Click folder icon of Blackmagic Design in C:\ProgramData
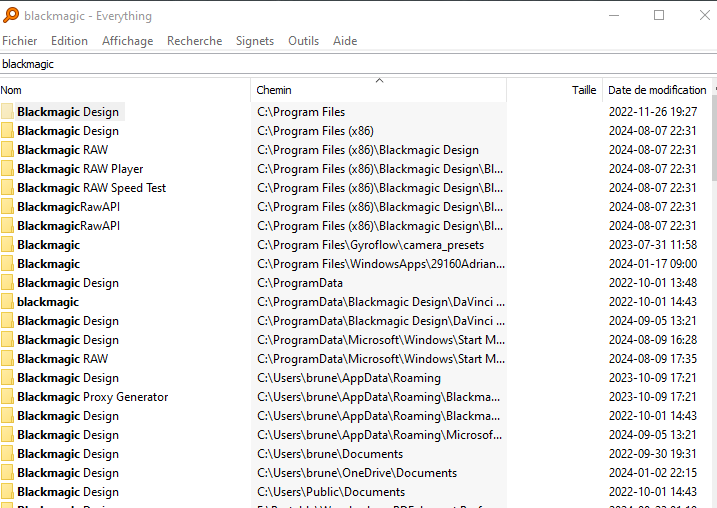 coord(7,283)
